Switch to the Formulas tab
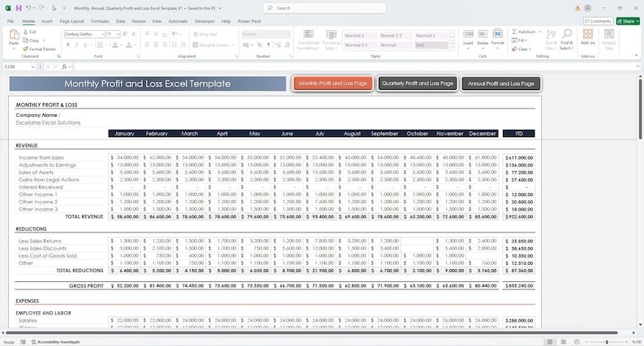The image size is (644, 346). tap(100, 21)
